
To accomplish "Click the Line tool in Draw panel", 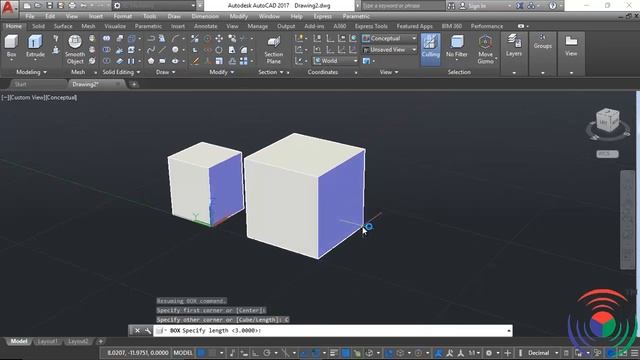I will (x=162, y=50).
